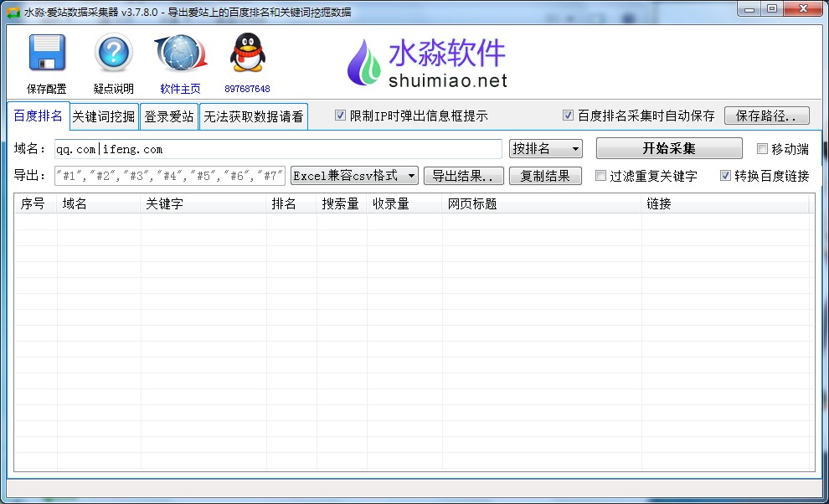Sort by the 链接 column header
Viewport: 829px width, 504px height.
(725, 203)
